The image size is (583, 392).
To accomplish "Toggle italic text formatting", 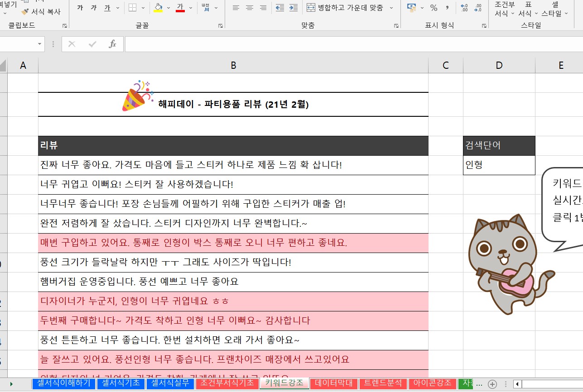I will point(94,8).
